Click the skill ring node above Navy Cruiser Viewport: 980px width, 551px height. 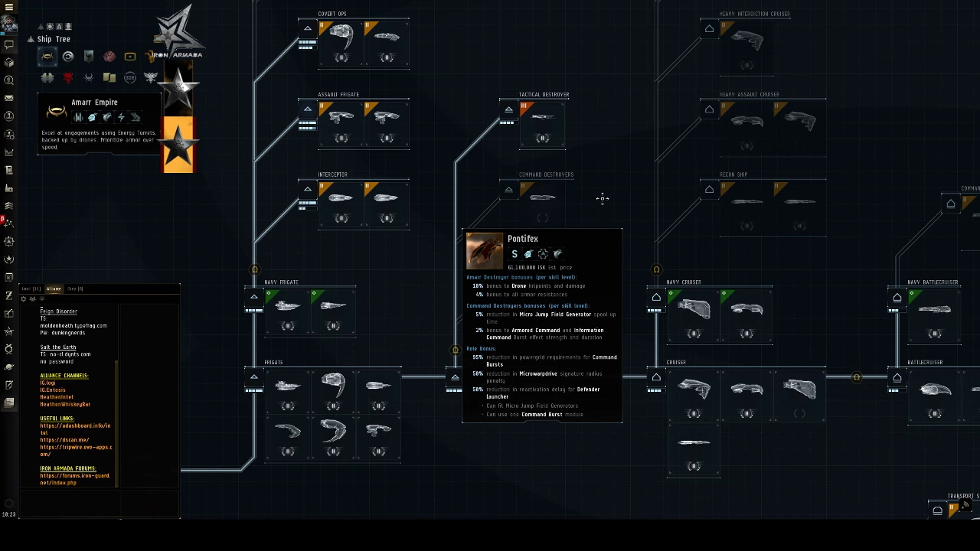656,269
